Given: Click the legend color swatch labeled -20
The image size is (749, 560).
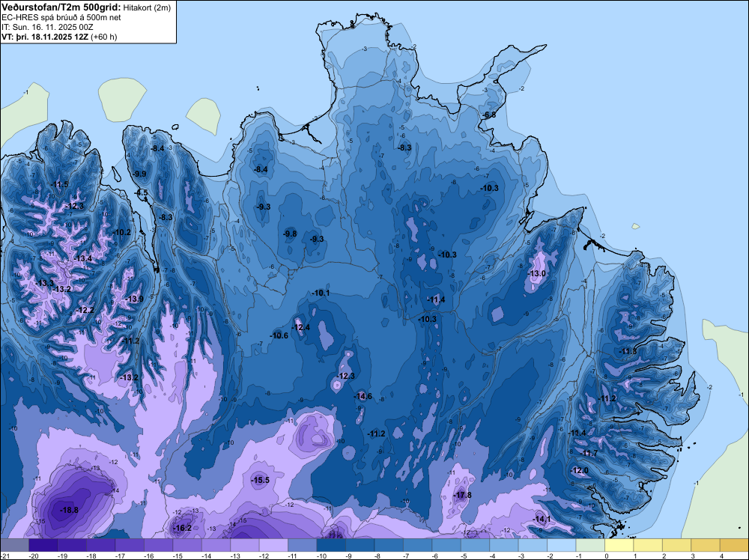Looking at the screenshot, I should (x=43, y=545).
